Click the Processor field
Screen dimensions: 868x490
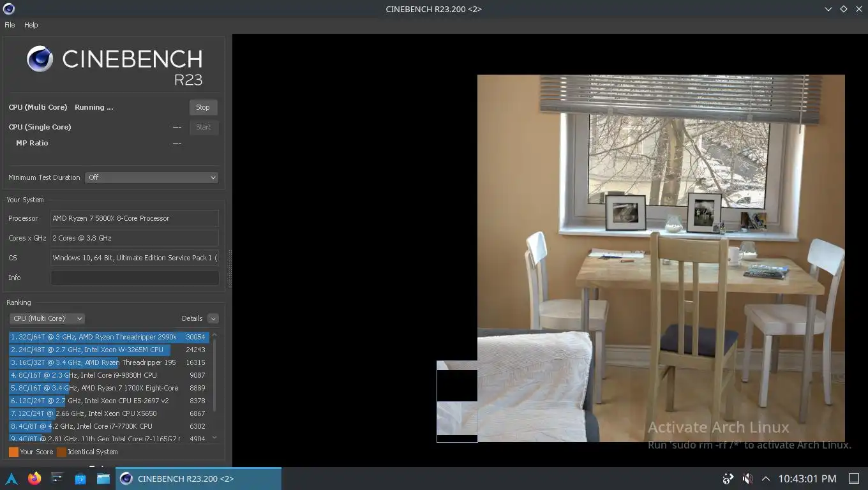pyautogui.click(x=135, y=218)
